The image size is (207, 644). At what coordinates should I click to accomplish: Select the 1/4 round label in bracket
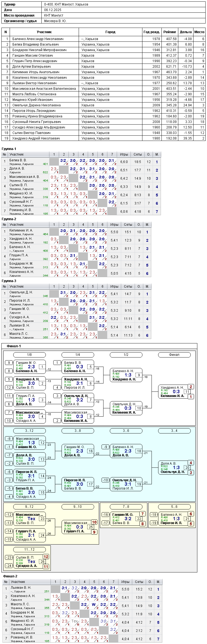(78, 355)
